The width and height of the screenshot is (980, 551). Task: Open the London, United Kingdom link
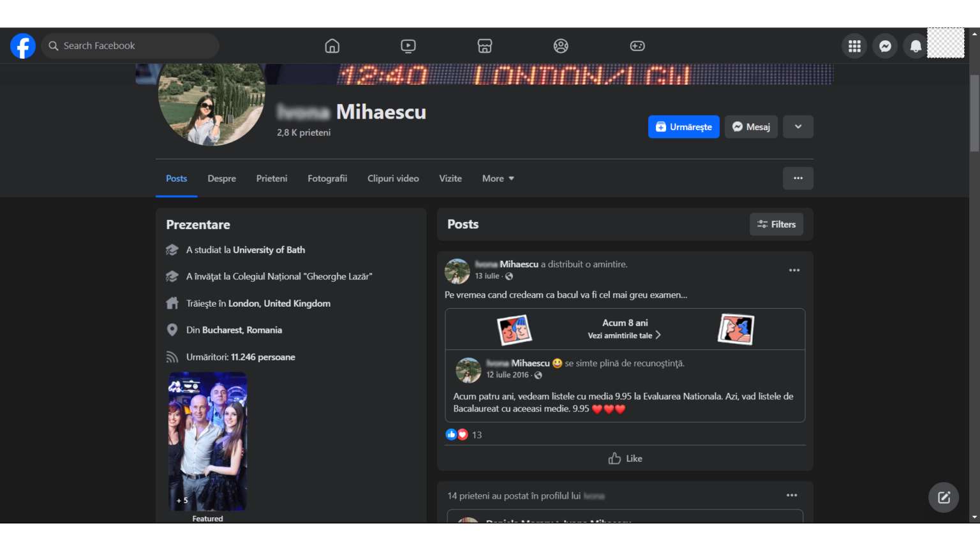pyautogui.click(x=279, y=304)
